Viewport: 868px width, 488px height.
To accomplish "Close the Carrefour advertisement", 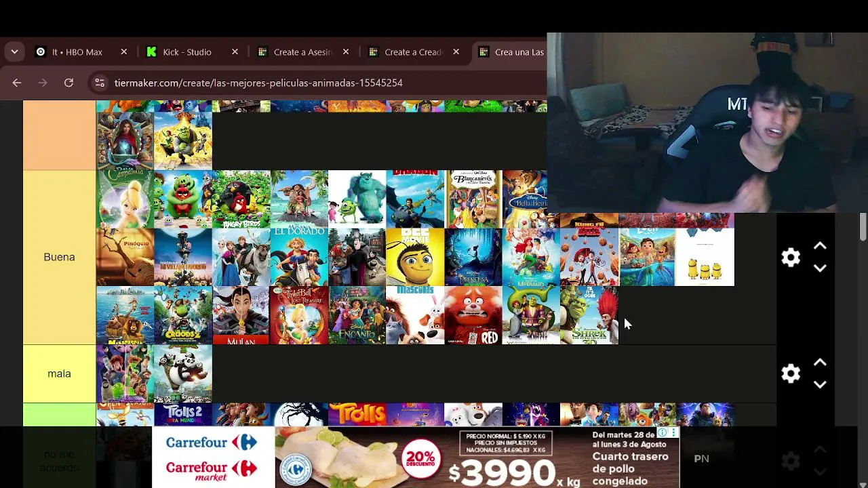I will point(673,432).
